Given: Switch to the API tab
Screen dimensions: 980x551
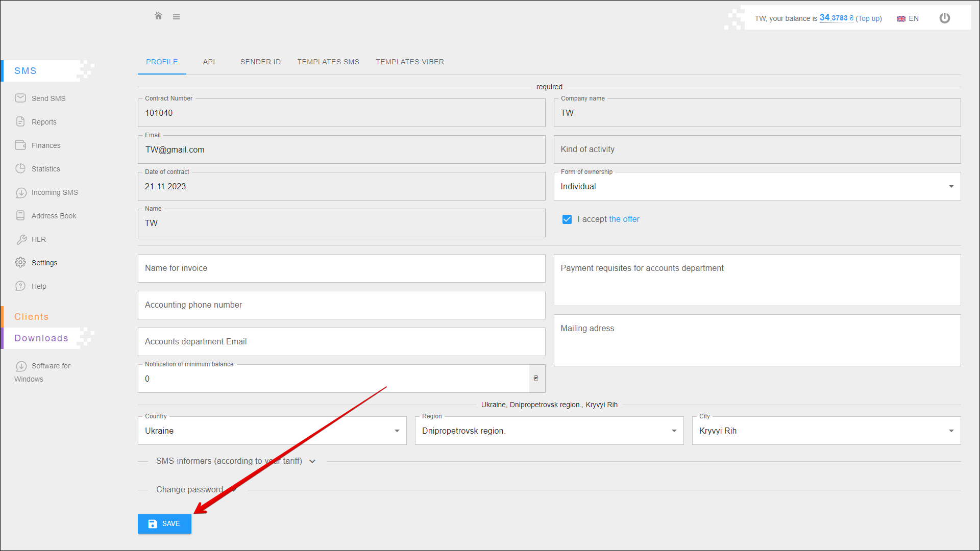Looking at the screenshot, I should click(x=209, y=62).
